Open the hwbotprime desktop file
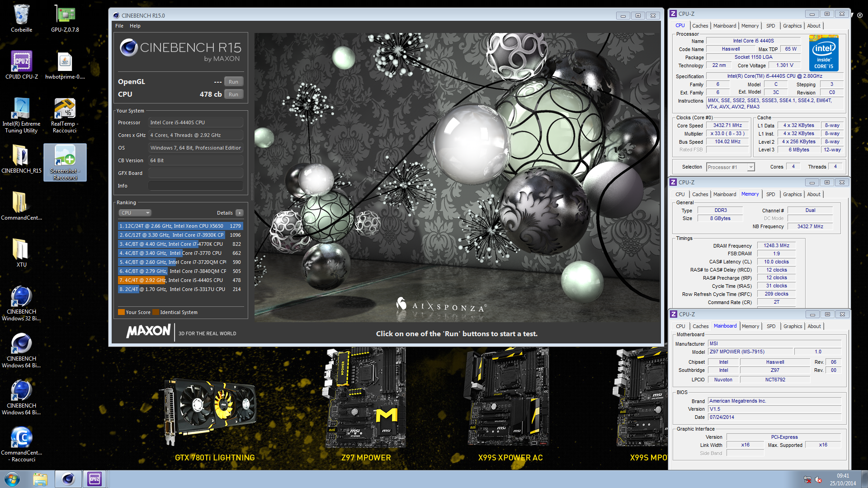Viewport: 868px width, 488px height. pos(65,65)
